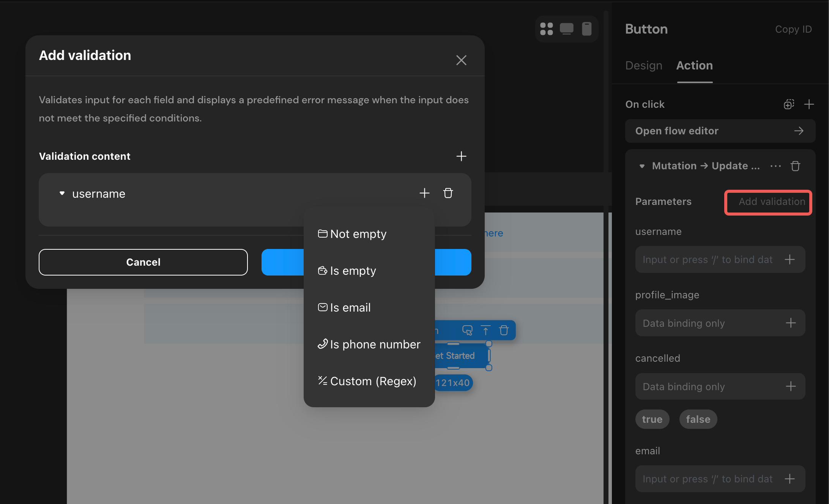829x504 pixels.
Task: Delete the username validation row
Action: [448, 193]
